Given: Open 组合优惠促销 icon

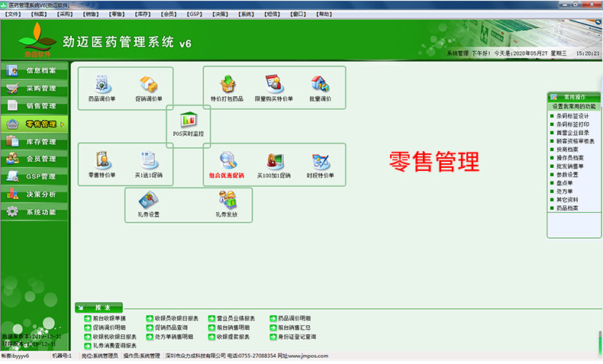Looking at the screenshot, I should point(227,161).
